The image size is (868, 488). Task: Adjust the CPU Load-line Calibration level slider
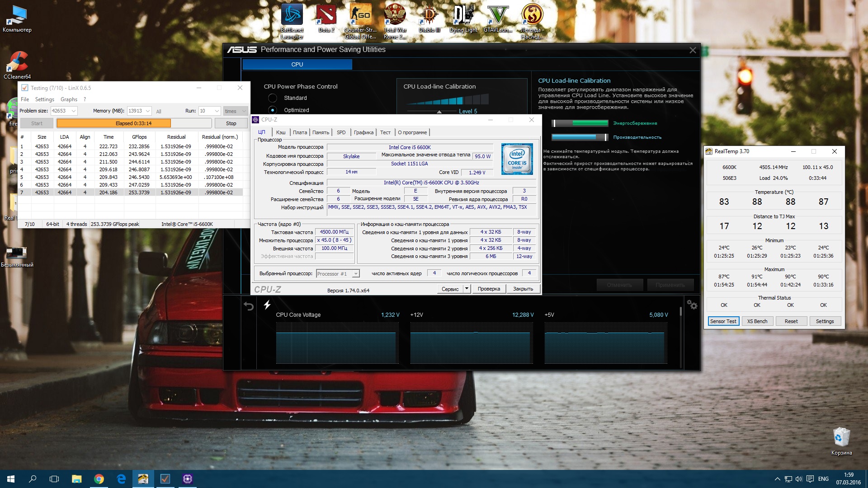click(x=439, y=111)
